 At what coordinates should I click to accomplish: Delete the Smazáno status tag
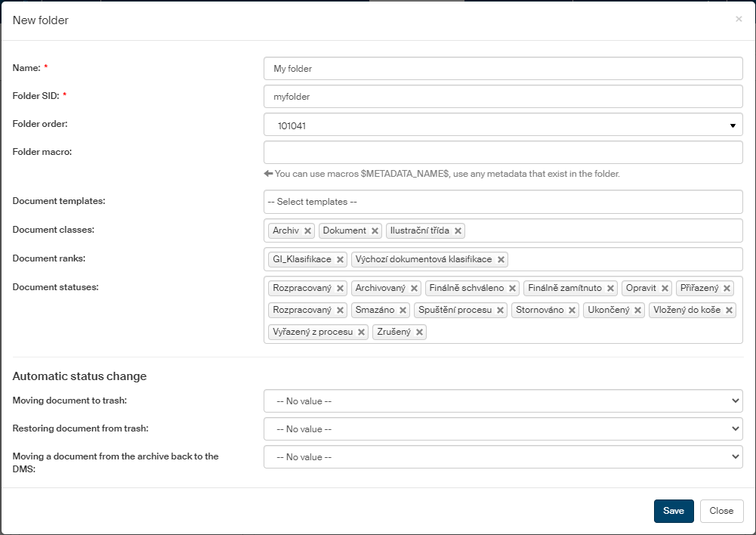coord(403,311)
